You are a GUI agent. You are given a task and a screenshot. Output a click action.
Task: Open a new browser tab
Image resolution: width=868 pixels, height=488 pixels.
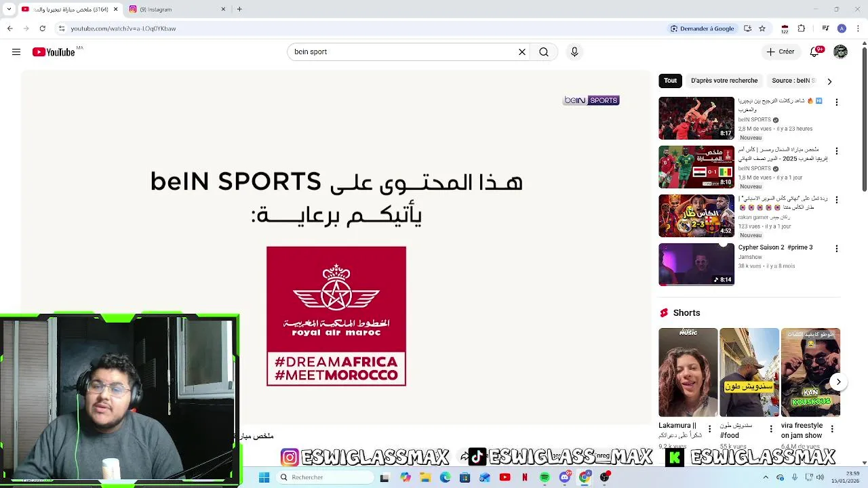(x=239, y=9)
